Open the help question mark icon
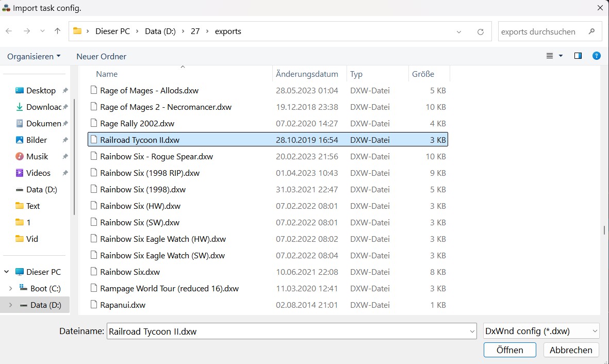This screenshot has height=364, width=609. pos(597,56)
